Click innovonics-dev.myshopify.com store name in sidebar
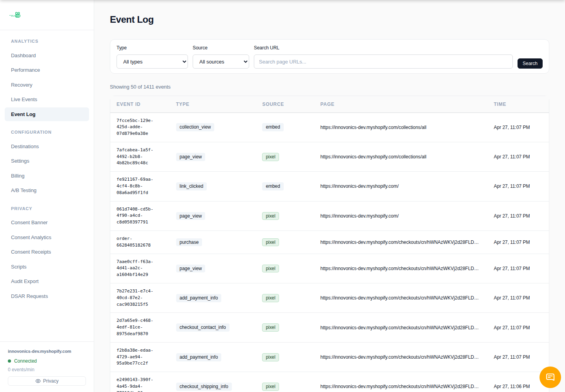The width and height of the screenshot is (565, 392). [40, 351]
